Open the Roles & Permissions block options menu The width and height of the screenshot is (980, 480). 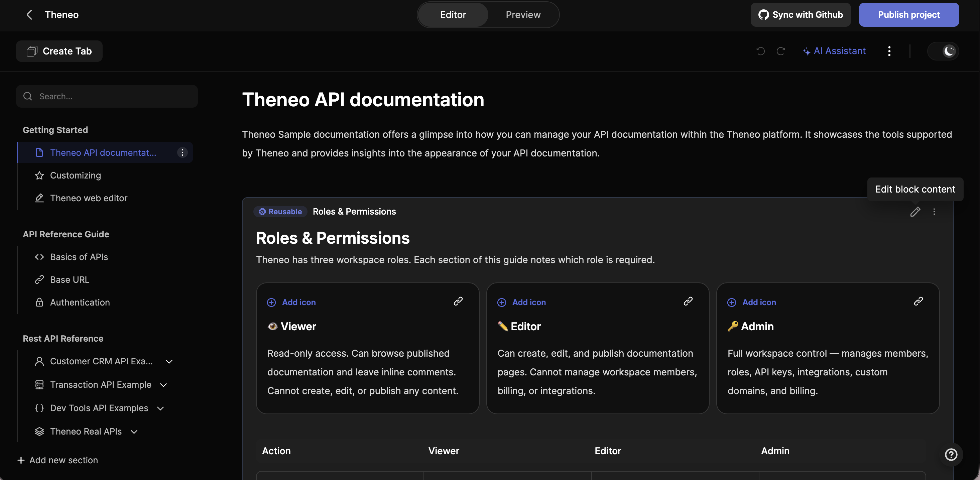tap(934, 212)
